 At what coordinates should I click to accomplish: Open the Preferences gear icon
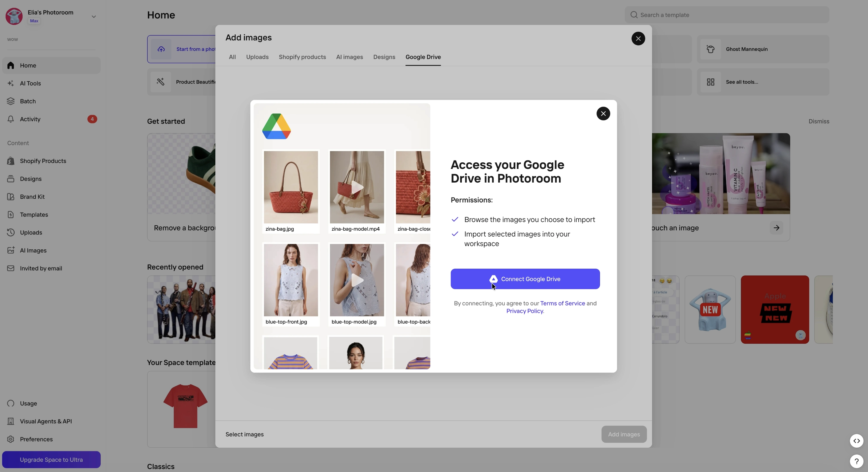point(11,439)
